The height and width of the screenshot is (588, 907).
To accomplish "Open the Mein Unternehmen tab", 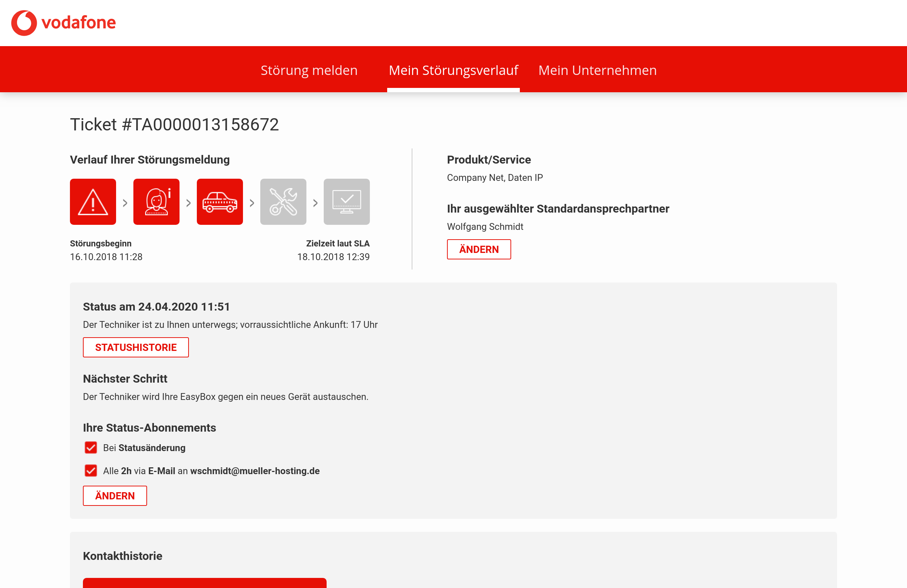I will click(x=597, y=70).
